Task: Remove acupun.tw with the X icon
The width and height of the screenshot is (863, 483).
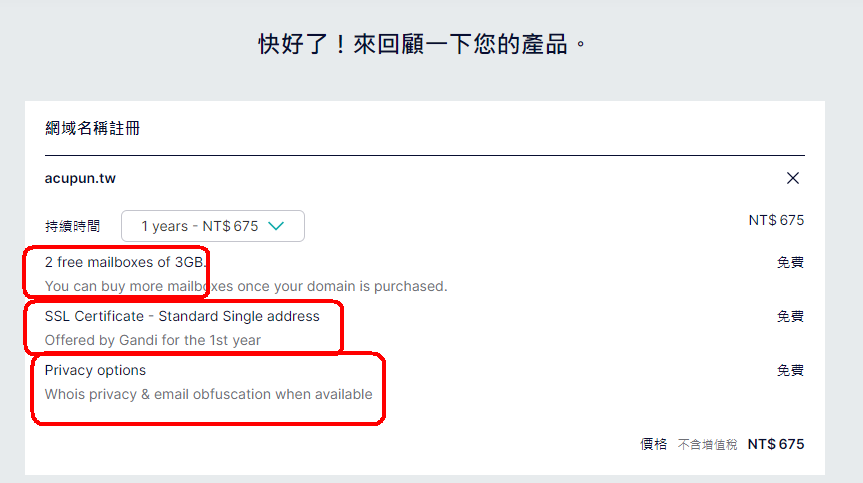Action: (x=793, y=178)
